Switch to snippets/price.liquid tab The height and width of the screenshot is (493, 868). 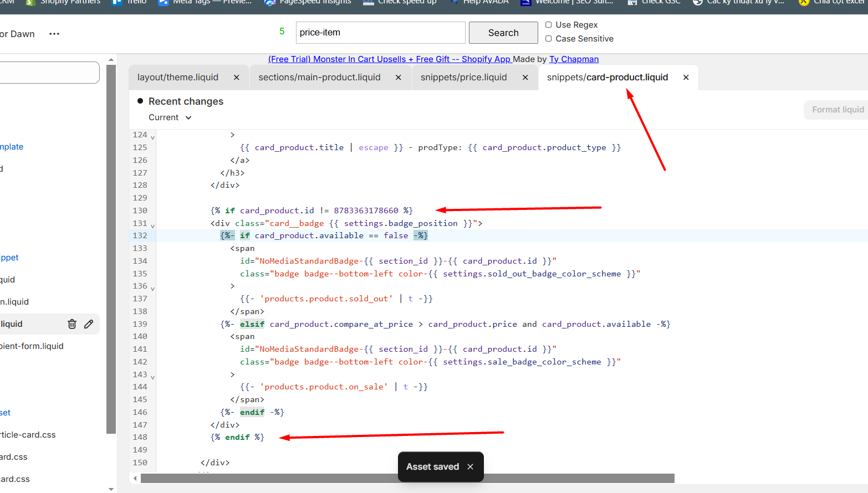pyautogui.click(x=464, y=78)
